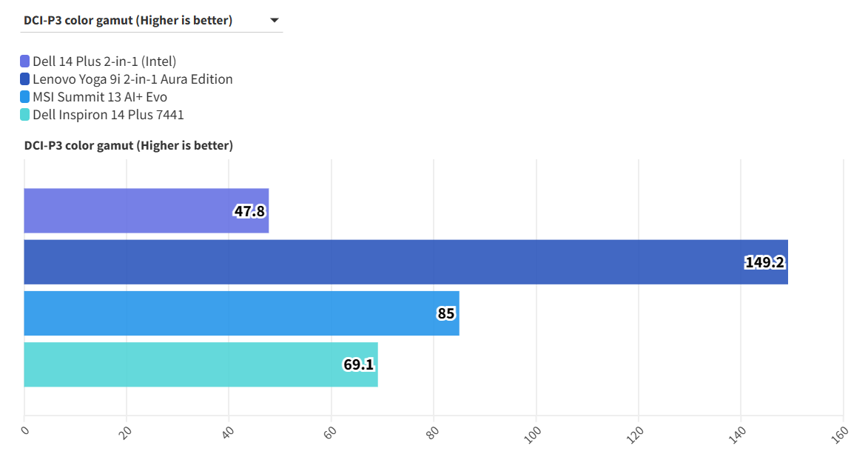Select the MSI Summit 13 bar

(x=222, y=313)
